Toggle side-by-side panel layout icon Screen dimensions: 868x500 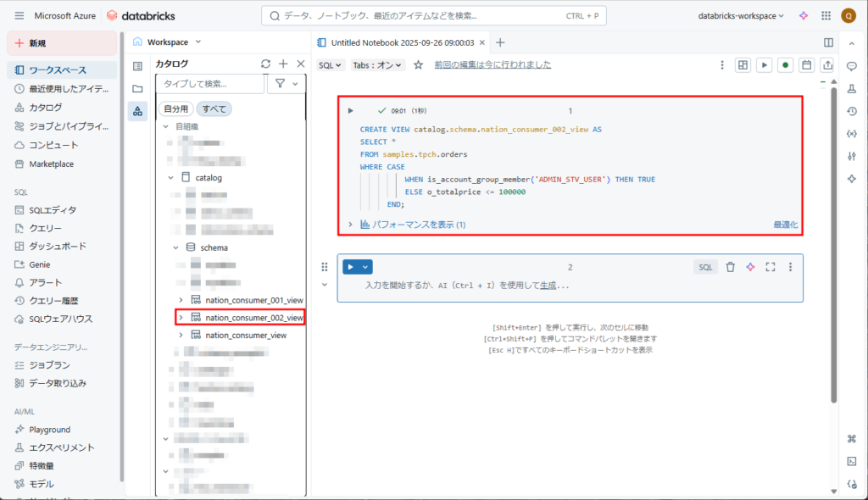828,42
